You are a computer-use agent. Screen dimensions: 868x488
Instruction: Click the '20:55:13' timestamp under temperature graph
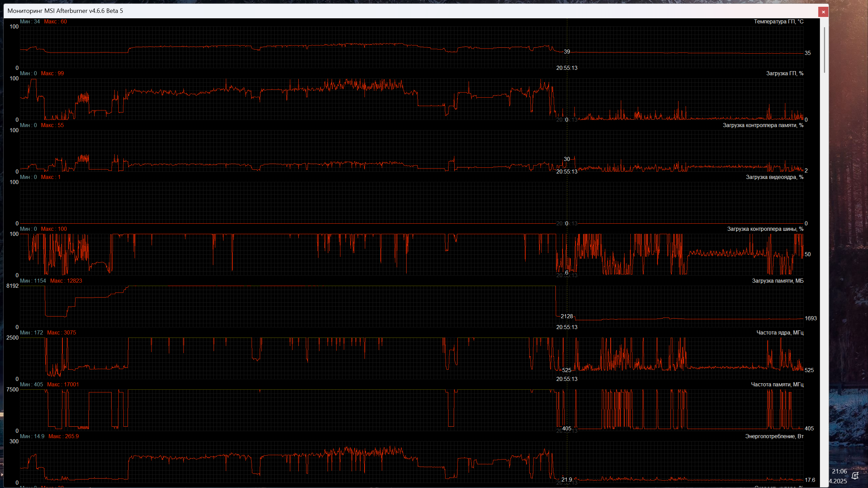567,68
